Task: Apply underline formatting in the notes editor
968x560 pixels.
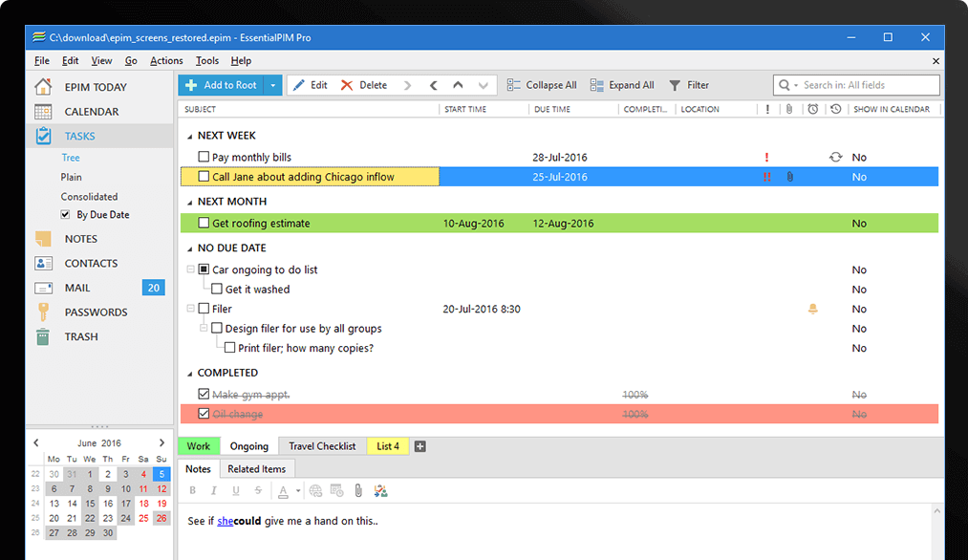Action: (x=236, y=491)
